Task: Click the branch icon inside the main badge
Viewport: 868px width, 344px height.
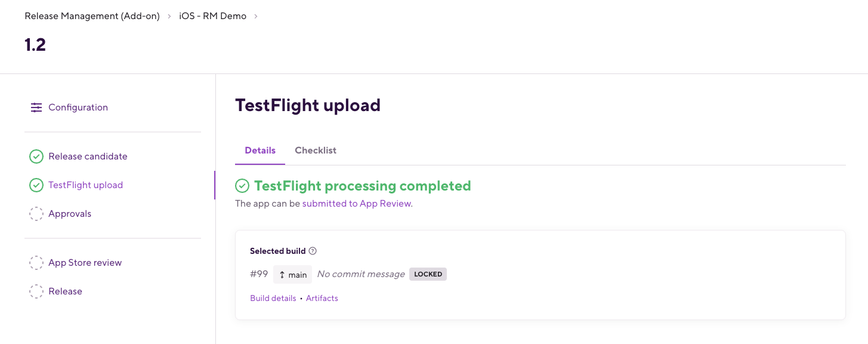Action: coord(282,274)
